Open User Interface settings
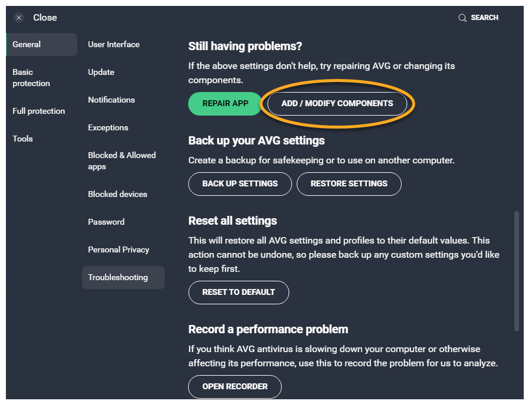The width and height of the screenshot is (532, 404). coord(114,44)
